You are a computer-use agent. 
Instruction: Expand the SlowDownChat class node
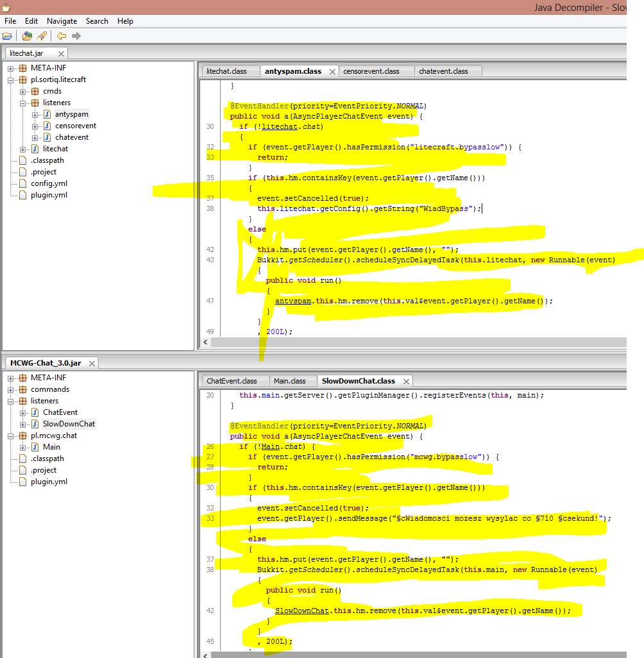pyautogui.click(x=22, y=425)
